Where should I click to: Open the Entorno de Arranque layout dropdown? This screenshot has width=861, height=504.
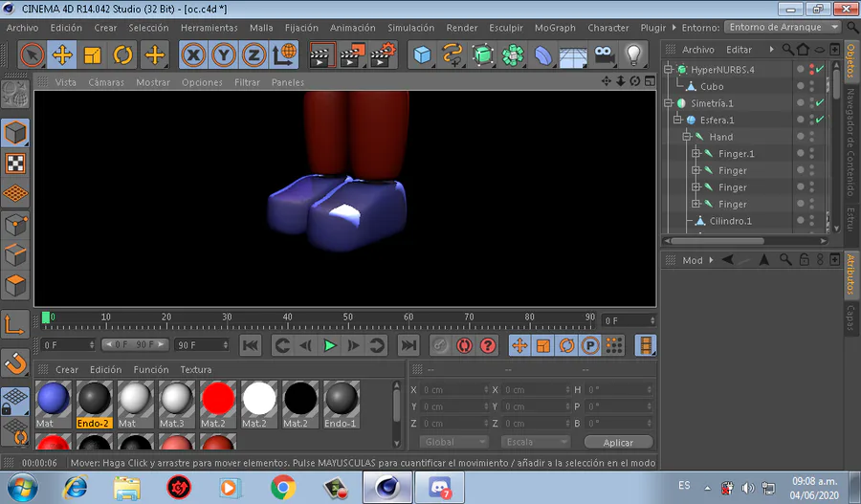(782, 27)
